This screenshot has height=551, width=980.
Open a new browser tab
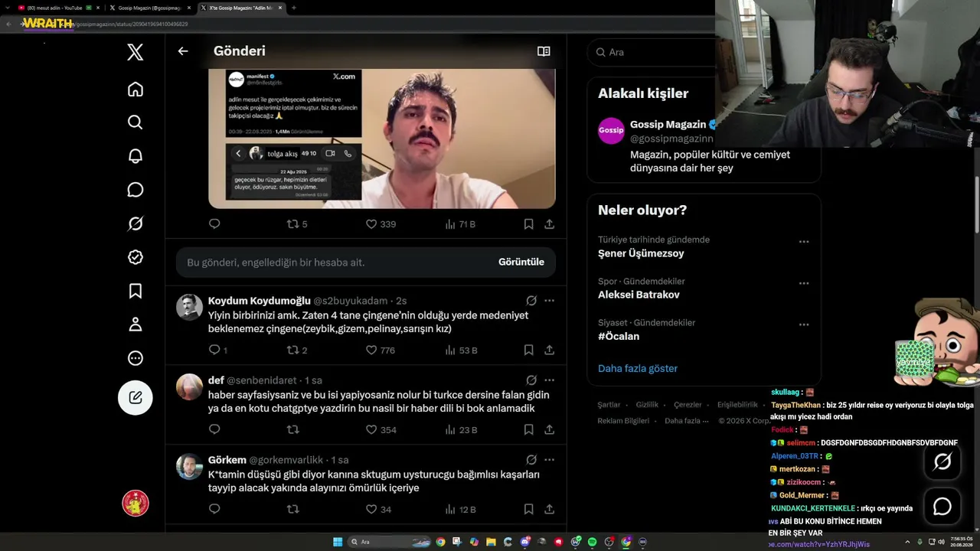(x=294, y=8)
